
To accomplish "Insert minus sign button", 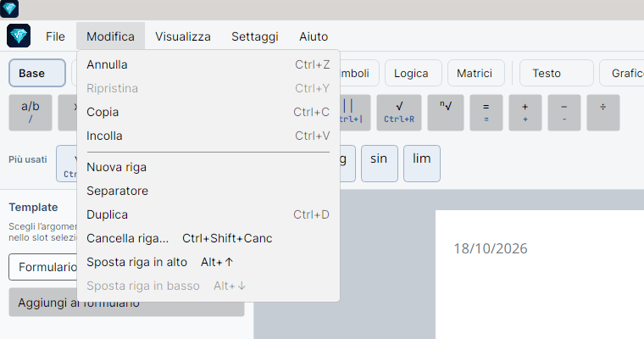I will pyautogui.click(x=563, y=113).
